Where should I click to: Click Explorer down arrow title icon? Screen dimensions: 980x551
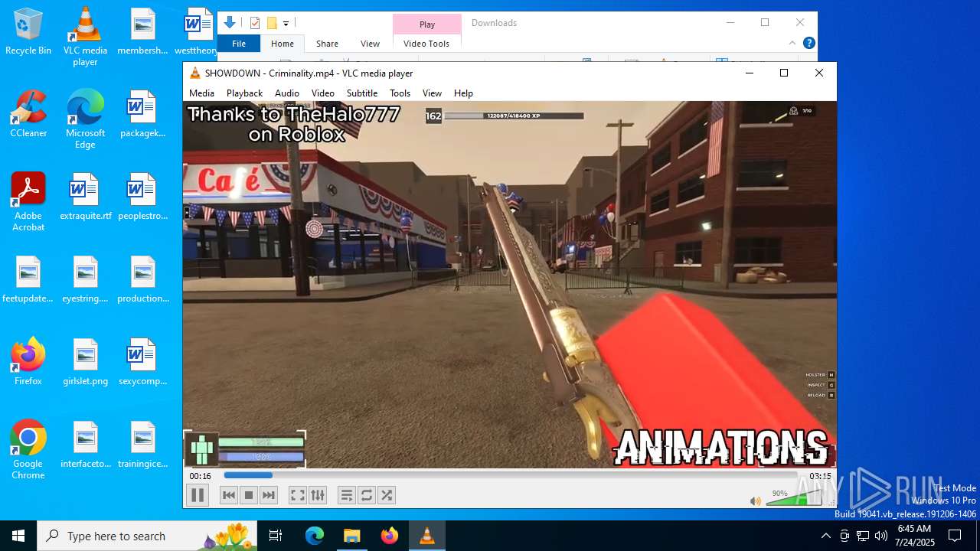point(230,23)
